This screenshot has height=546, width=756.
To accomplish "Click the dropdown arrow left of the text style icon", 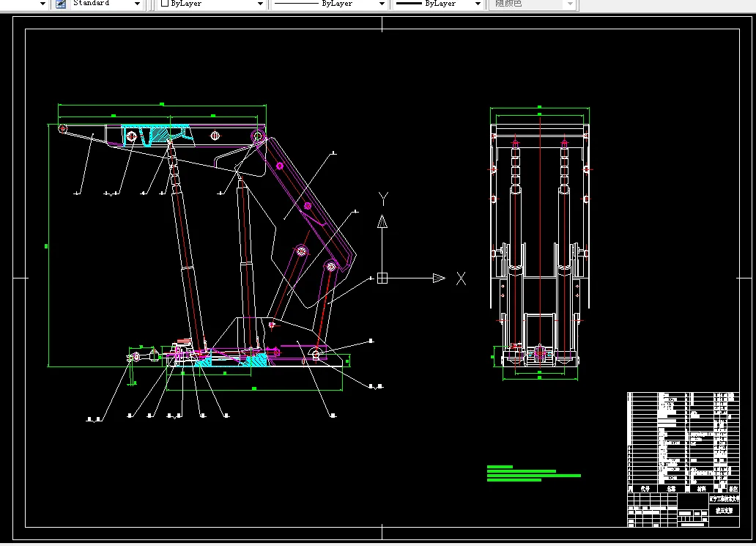I will [x=42, y=4].
